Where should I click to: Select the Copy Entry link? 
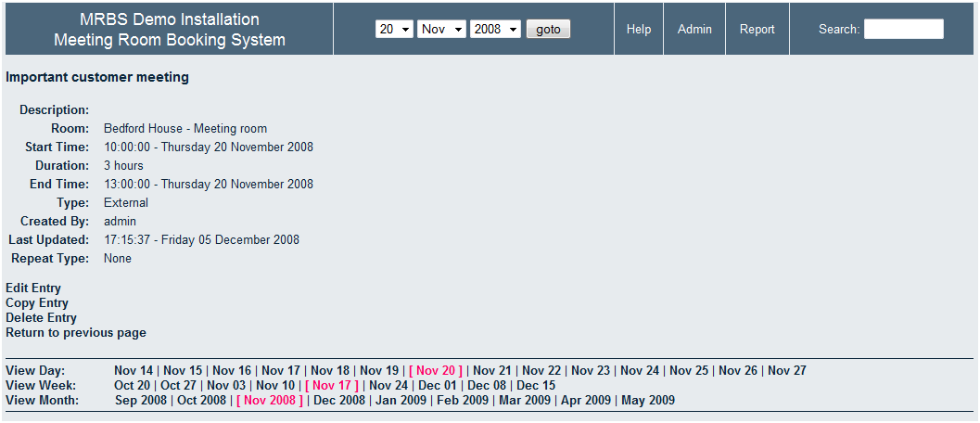click(x=37, y=303)
